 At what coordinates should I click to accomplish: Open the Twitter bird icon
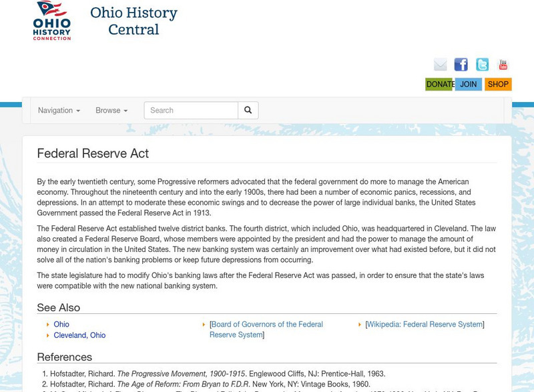pos(482,64)
